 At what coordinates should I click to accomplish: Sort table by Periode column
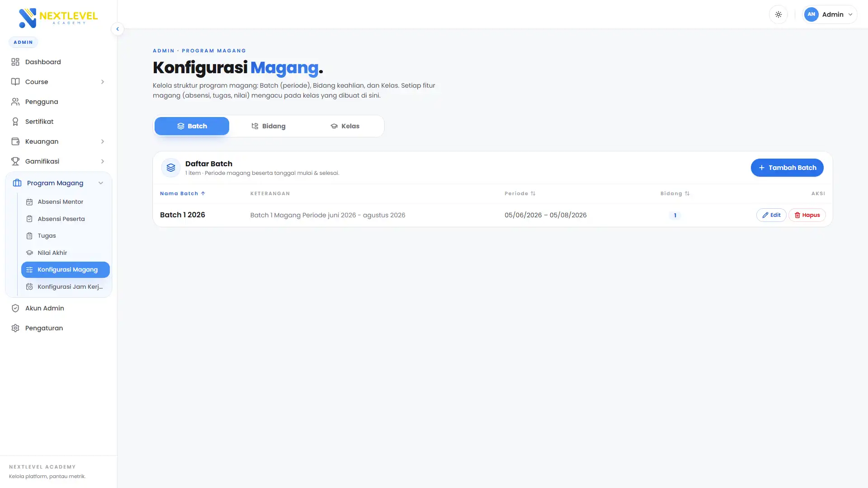click(x=520, y=193)
